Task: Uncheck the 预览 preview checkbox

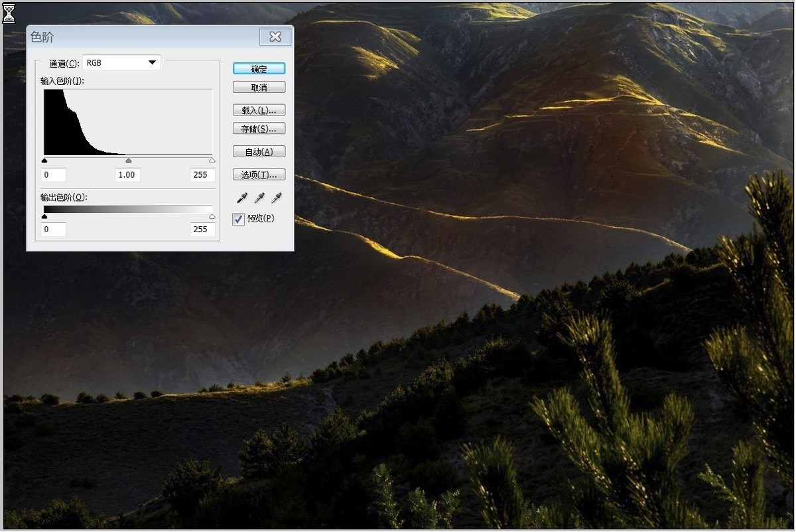Action: [239, 219]
